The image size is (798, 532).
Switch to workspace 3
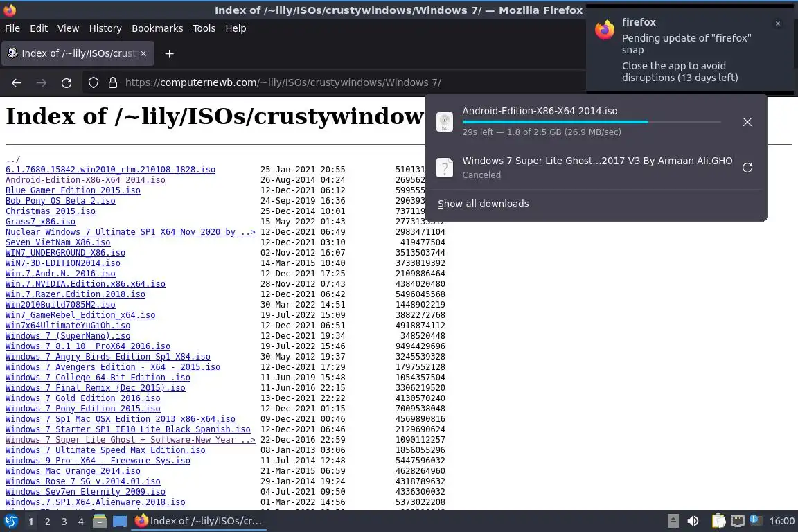[64, 522]
